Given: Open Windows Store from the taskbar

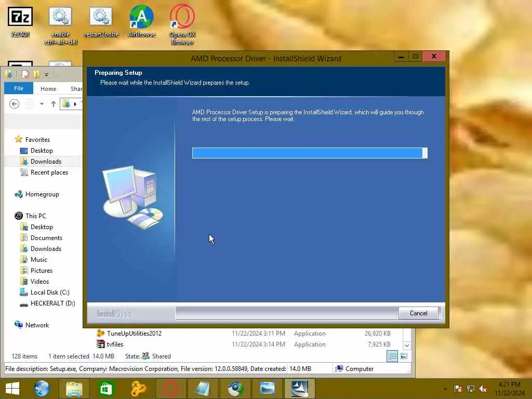Looking at the screenshot, I should tap(106, 389).
